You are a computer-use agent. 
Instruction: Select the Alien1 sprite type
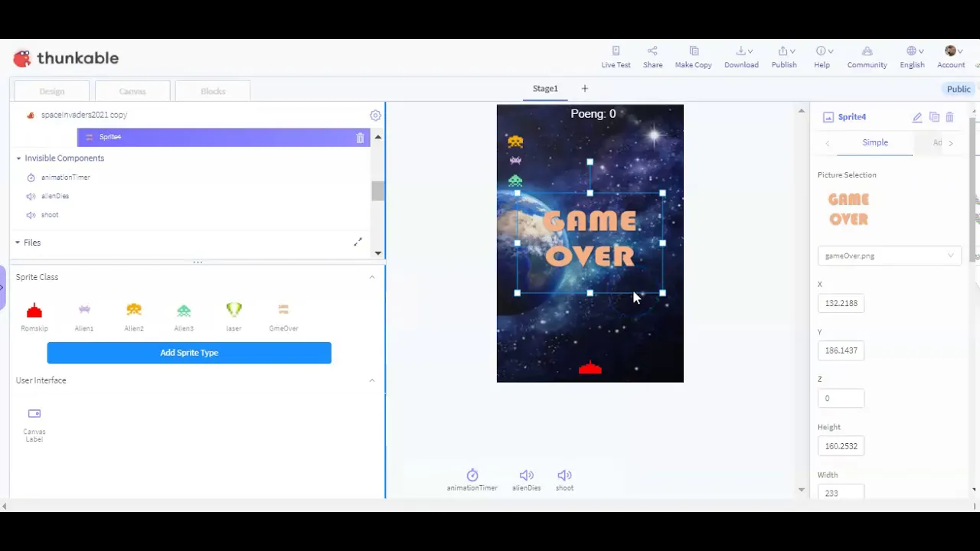84,316
